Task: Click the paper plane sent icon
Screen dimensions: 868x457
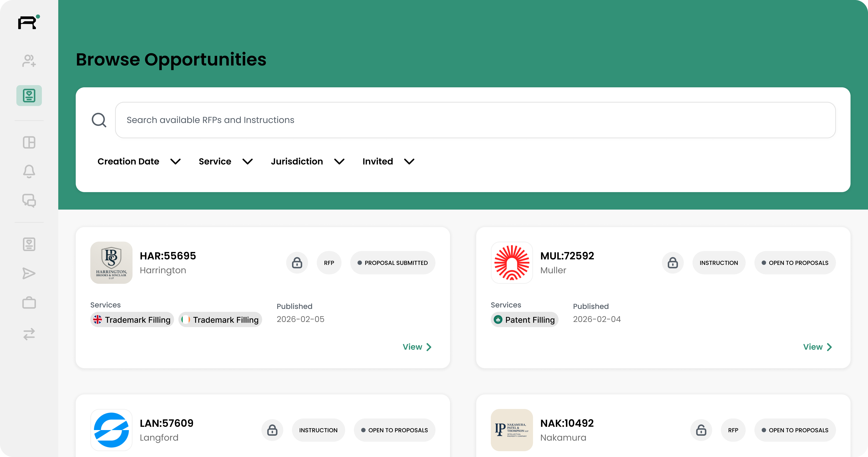Action: [x=29, y=273]
